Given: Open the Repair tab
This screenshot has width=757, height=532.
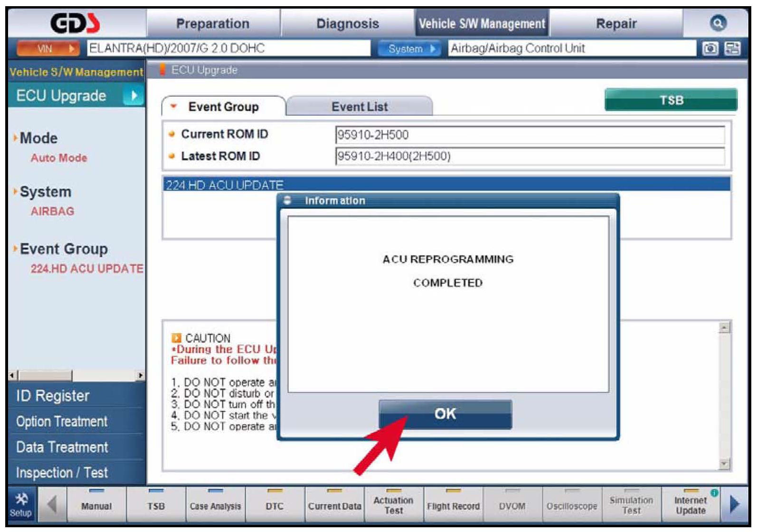Looking at the screenshot, I should pyautogui.click(x=615, y=23).
